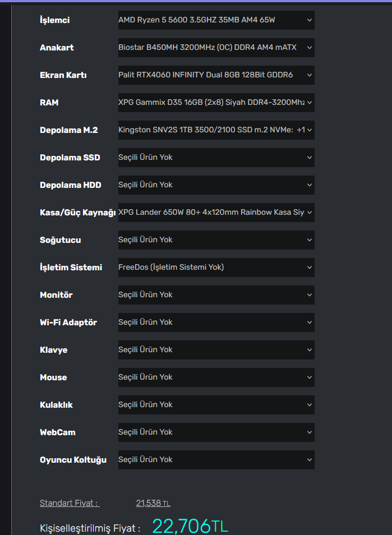Click the Anakart label
Screen dimensions: 392x535
57,48
